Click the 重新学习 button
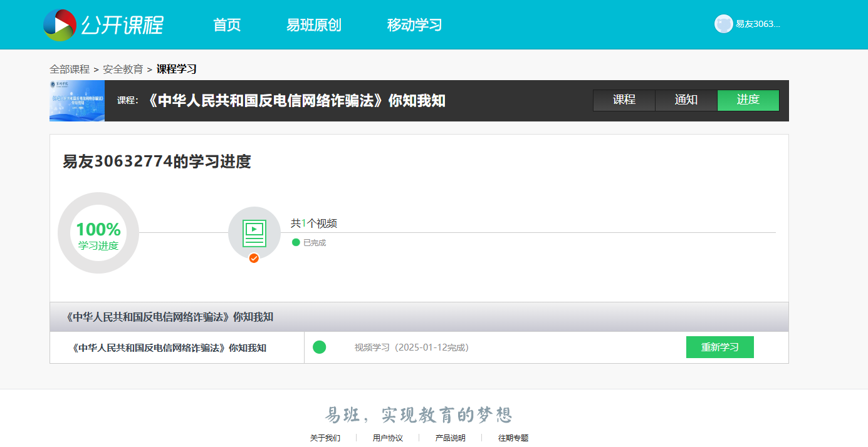This screenshot has height=447, width=868. (720, 347)
